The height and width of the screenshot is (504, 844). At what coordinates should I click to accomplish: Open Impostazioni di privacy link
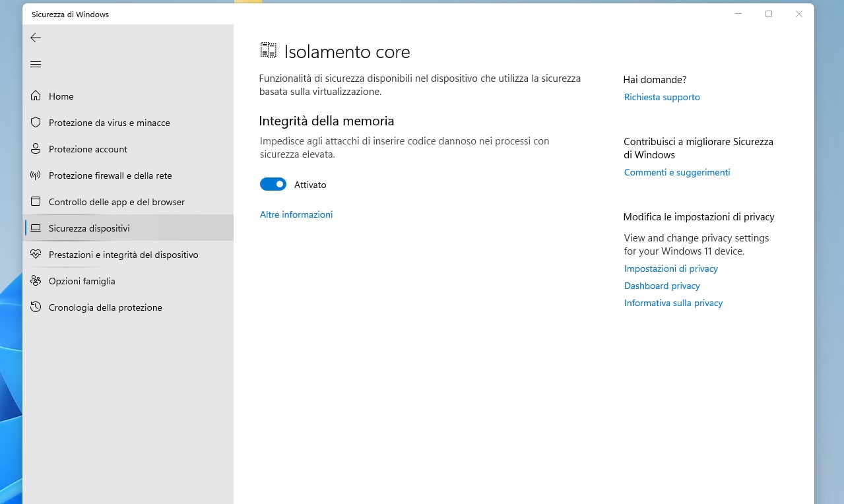point(671,268)
